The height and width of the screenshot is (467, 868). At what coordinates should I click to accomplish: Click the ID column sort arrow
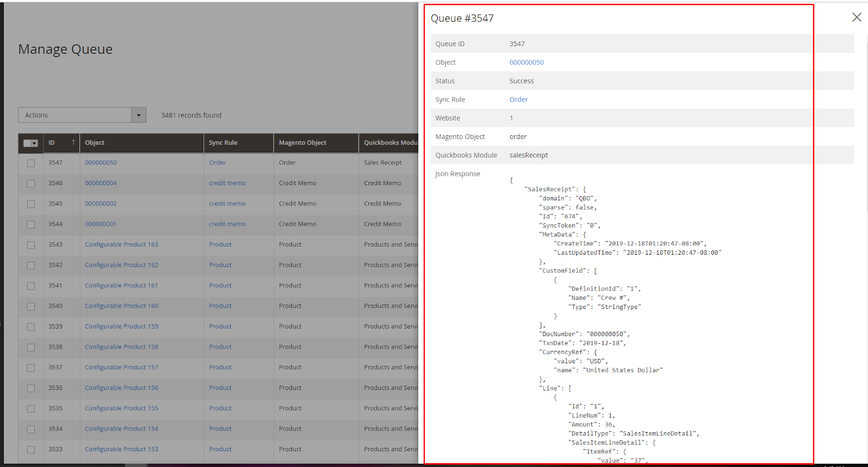(x=73, y=143)
